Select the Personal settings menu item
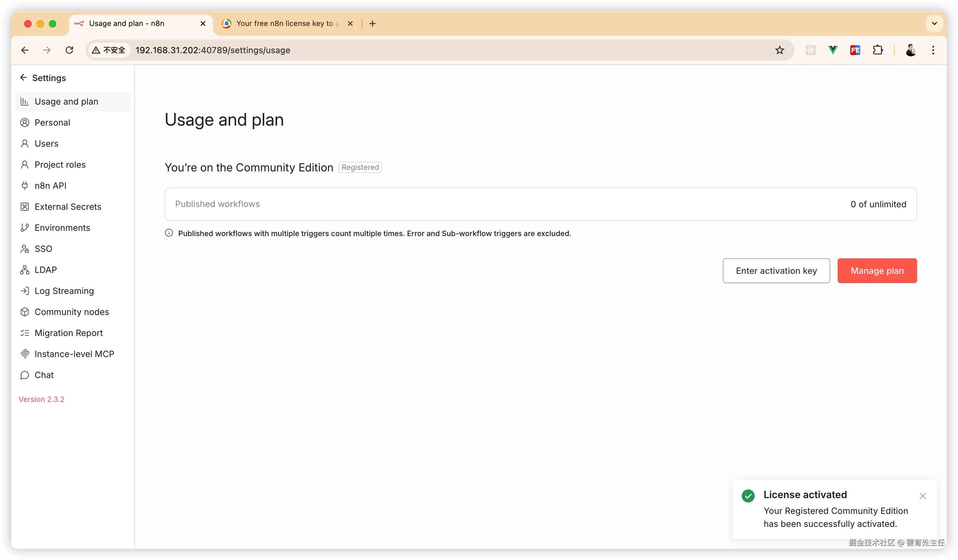Viewport: 958px width, 560px height. click(x=52, y=123)
